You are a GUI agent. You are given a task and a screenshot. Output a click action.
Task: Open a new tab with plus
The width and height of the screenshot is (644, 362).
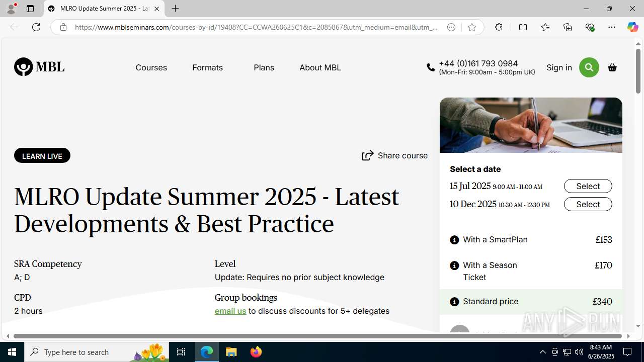click(x=175, y=9)
